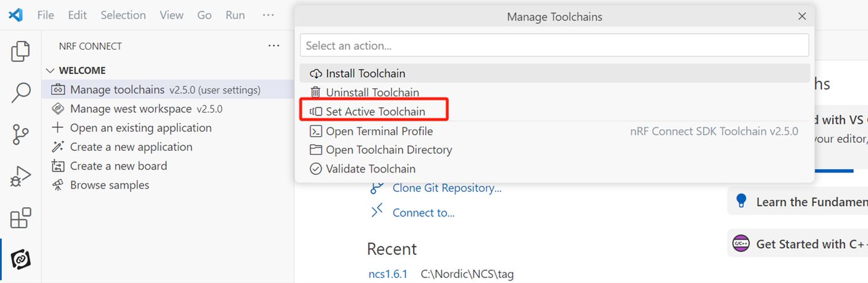Close the Manage Toolchains dialog
868x283 pixels.
pyautogui.click(x=802, y=17)
